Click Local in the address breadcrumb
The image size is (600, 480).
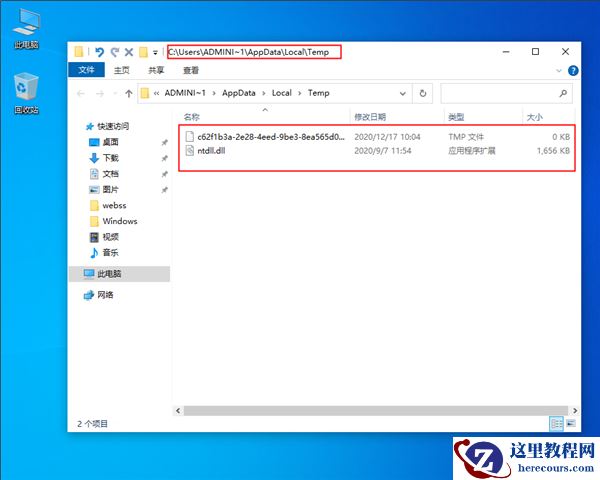[282, 93]
